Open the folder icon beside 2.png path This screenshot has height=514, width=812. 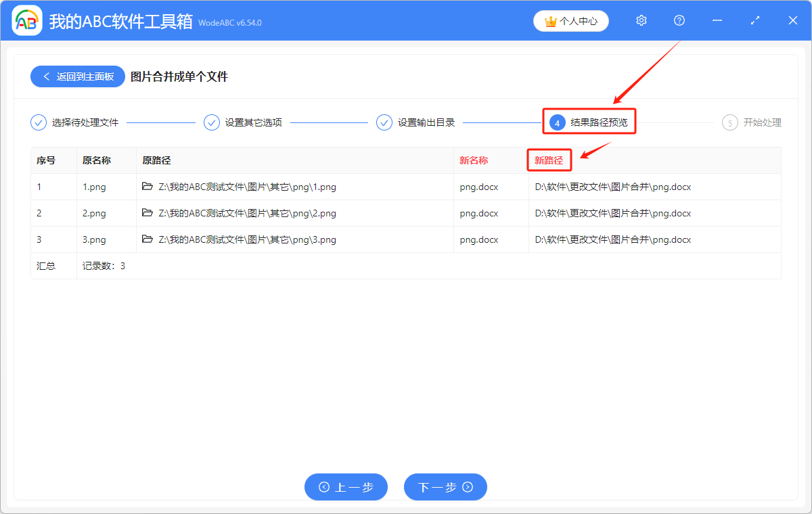(148, 213)
